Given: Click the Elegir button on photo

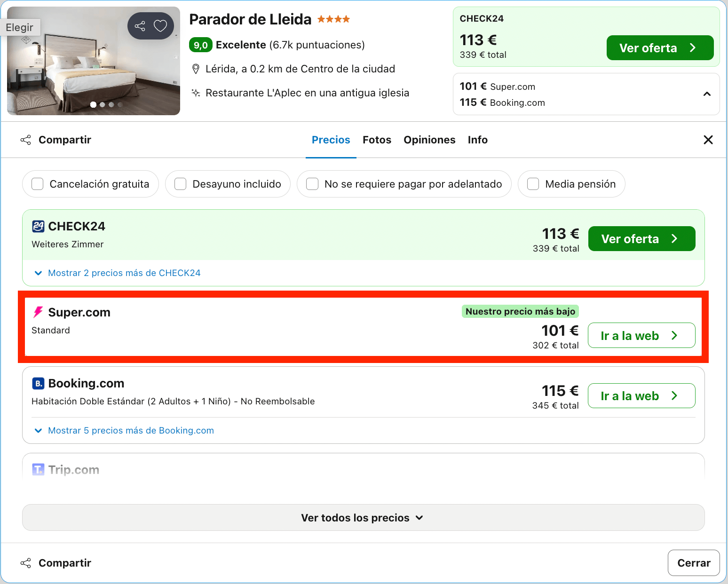Looking at the screenshot, I should pos(20,27).
